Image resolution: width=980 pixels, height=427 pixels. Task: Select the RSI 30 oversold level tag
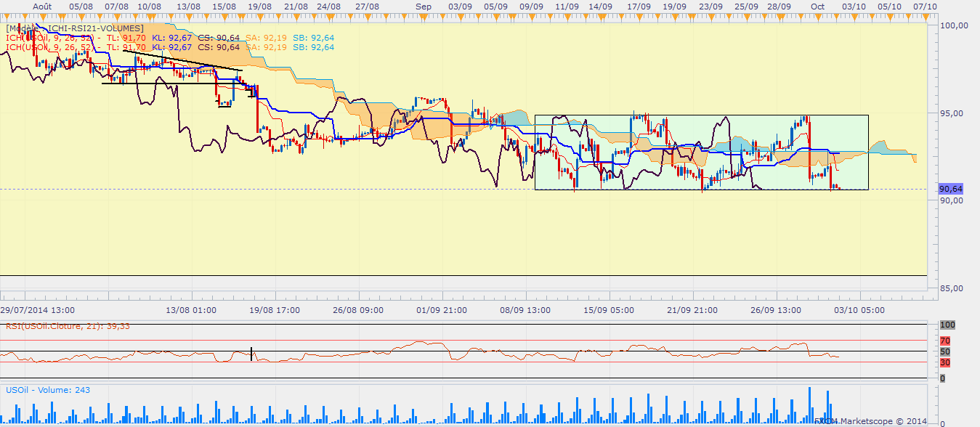point(945,362)
